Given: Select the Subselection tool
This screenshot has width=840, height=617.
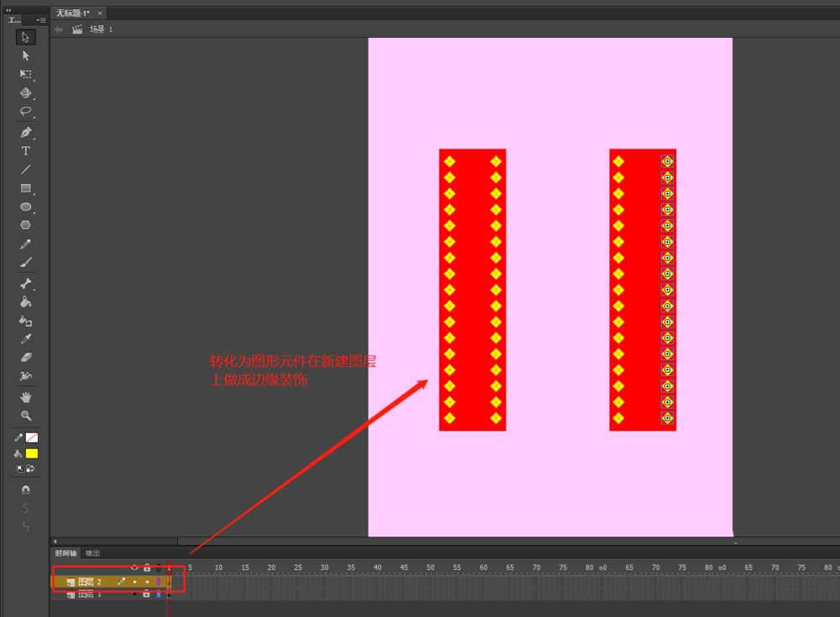Looking at the screenshot, I should click(x=25, y=55).
